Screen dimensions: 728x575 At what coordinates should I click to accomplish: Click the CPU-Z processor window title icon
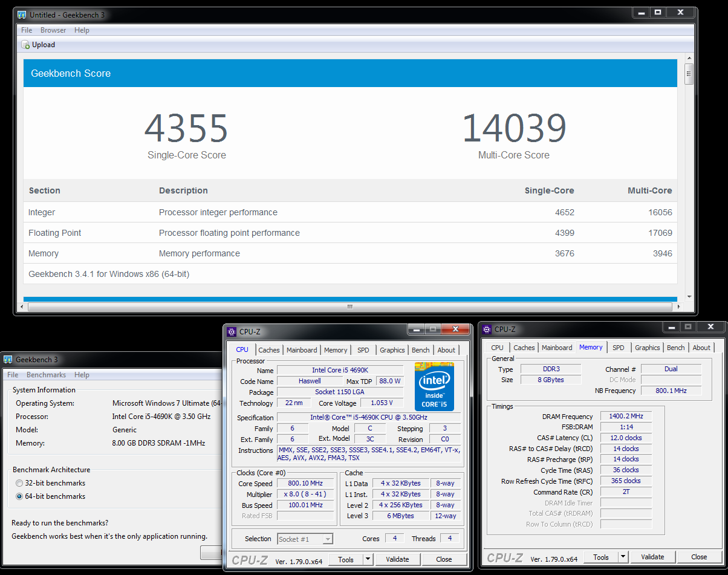pyautogui.click(x=232, y=331)
